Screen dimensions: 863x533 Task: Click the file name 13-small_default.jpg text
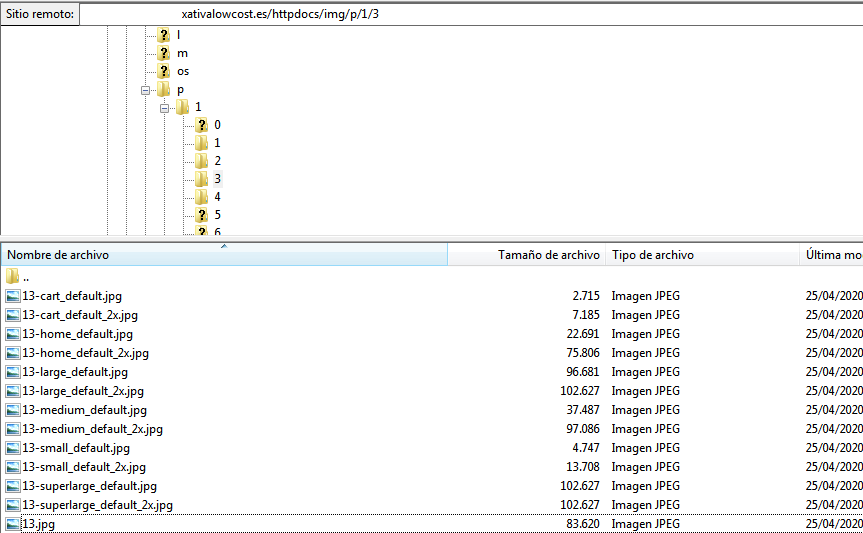coord(76,448)
